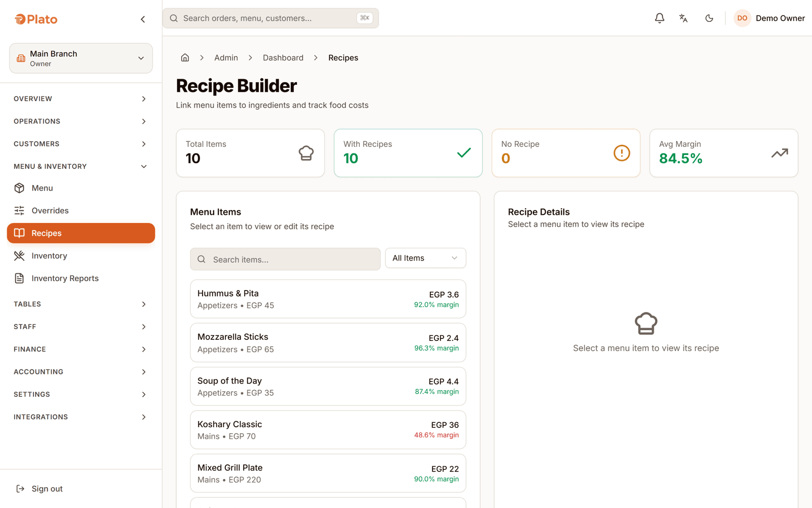Click the Sign out door icon
Screen dimensions: 812x508
(20, 489)
